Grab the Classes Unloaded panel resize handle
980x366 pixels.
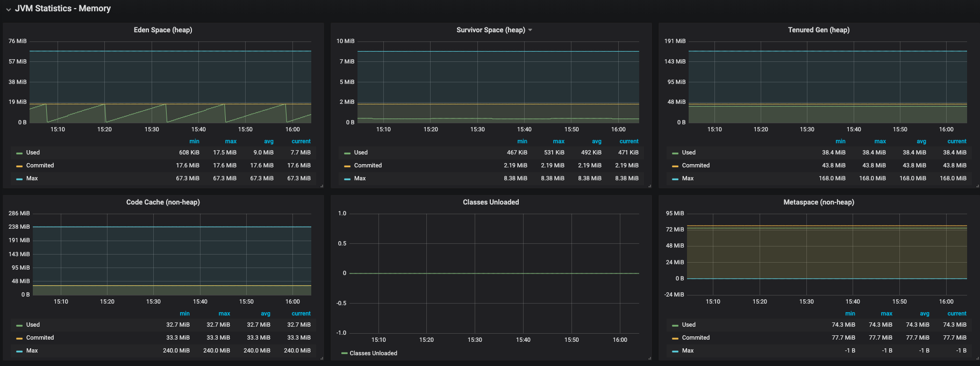click(x=649, y=358)
